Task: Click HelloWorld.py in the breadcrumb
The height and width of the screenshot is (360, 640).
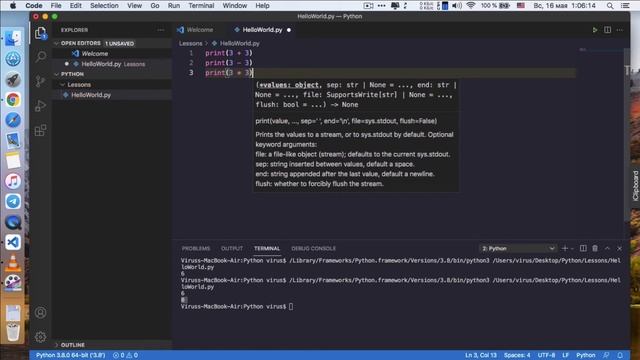Action: [x=240, y=43]
